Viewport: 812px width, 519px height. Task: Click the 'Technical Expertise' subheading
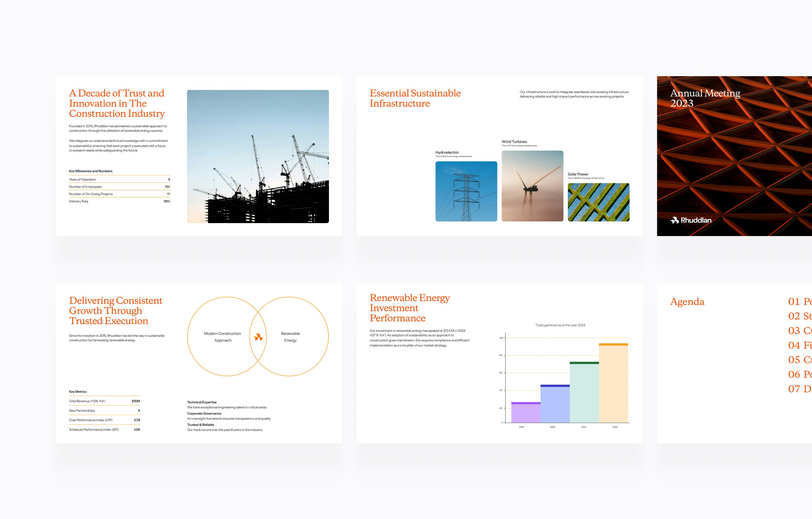(202, 402)
